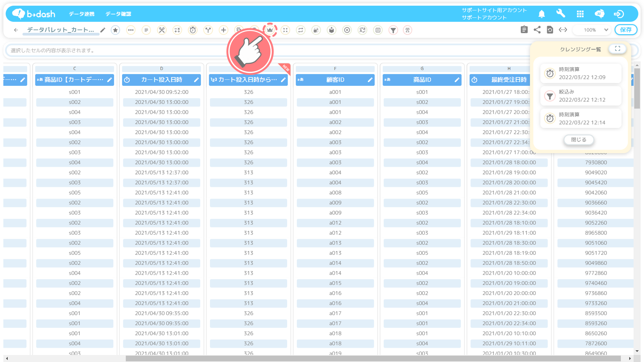The height and width of the screenshot is (362, 644).
Task: Click the mascot chat help icon
Action: coord(600,14)
